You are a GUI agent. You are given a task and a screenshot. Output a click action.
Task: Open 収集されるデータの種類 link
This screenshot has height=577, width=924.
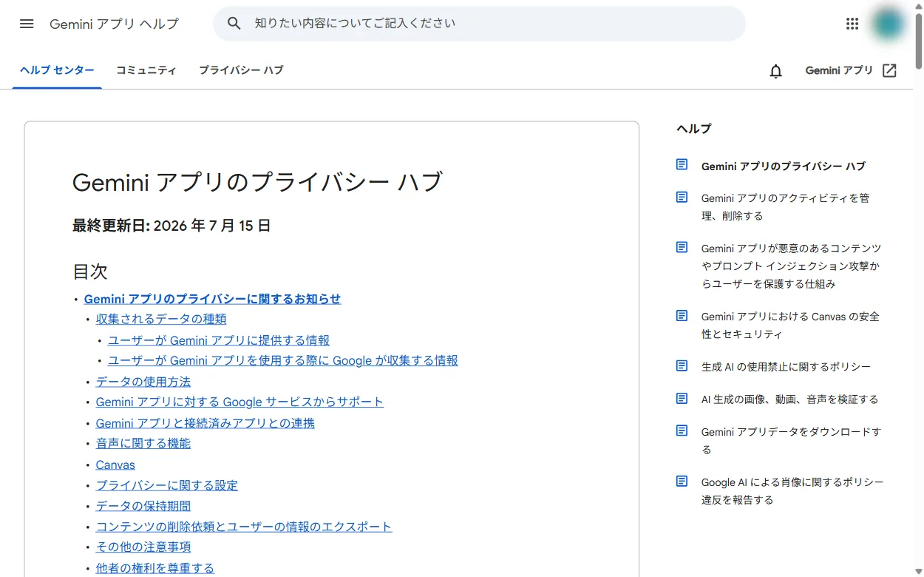pyautogui.click(x=161, y=320)
